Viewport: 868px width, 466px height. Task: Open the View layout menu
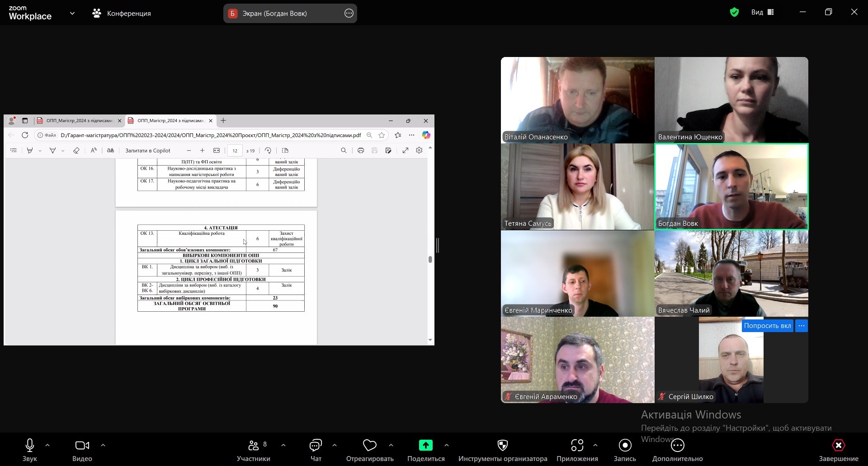coord(762,13)
